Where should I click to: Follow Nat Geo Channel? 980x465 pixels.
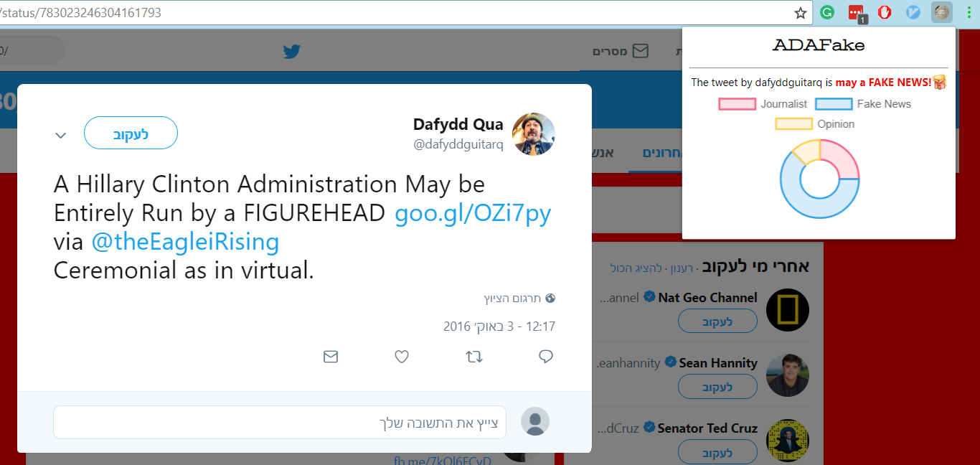[717, 321]
